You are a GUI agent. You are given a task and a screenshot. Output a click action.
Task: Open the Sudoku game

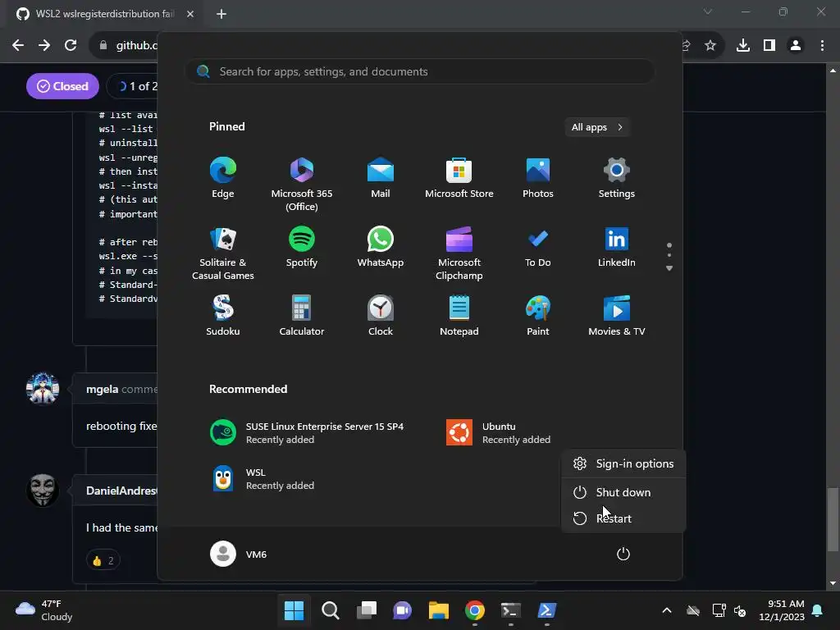click(223, 315)
